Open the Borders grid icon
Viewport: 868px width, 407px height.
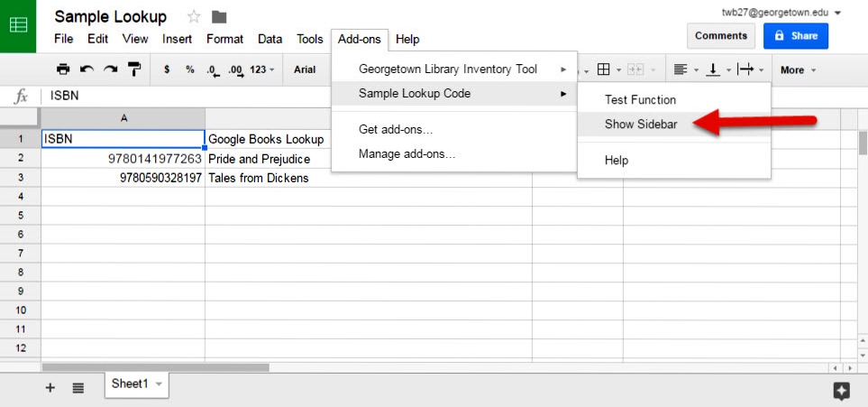point(603,69)
